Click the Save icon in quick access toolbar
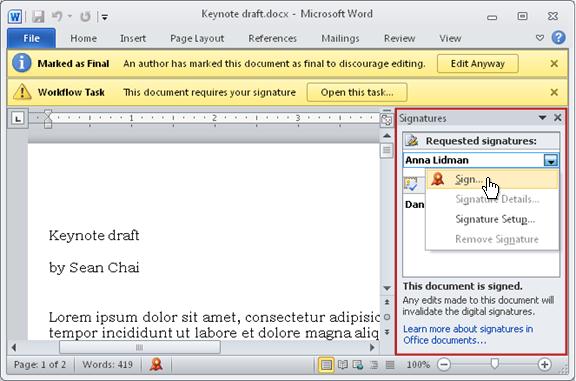The image size is (576, 381). pos(38,17)
